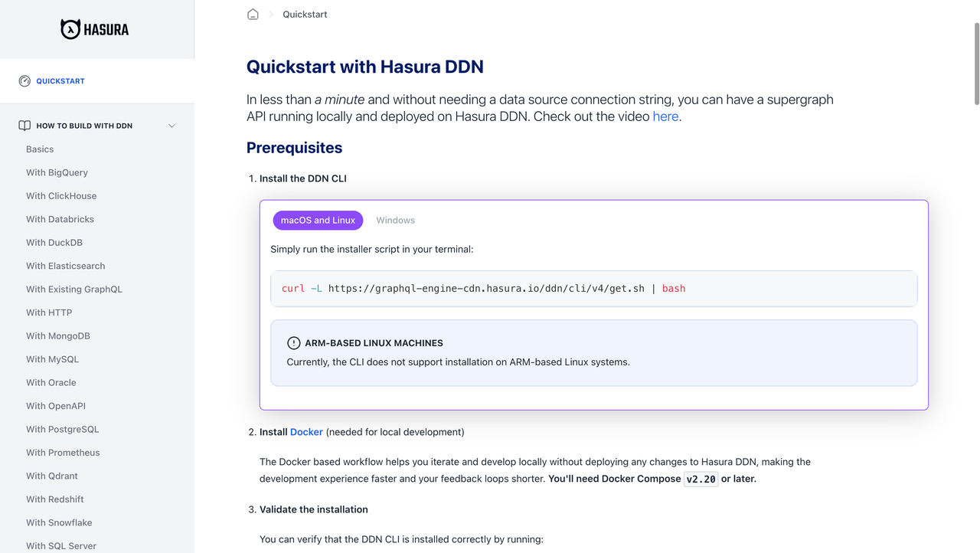The height and width of the screenshot is (553, 980).
Task: Click the book icon beside How to Build
Action: [24, 126]
